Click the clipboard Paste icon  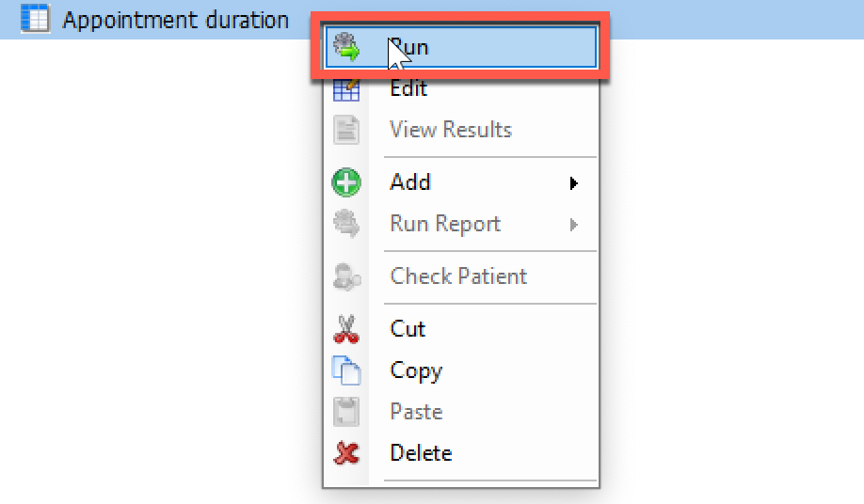(346, 412)
